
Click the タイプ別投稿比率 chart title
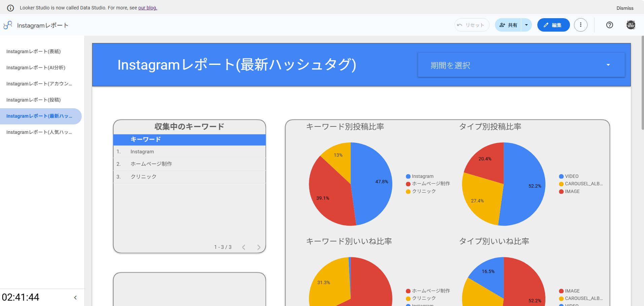tap(490, 127)
